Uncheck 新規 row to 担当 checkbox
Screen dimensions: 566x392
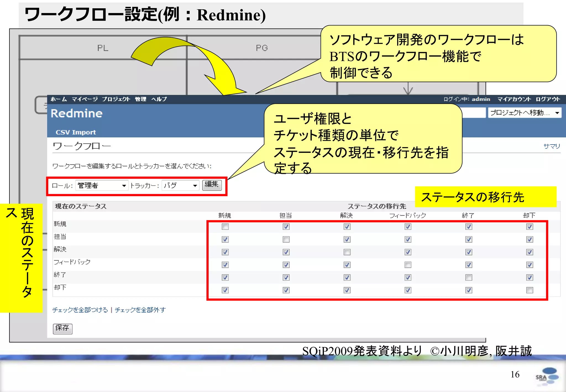[286, 227]
